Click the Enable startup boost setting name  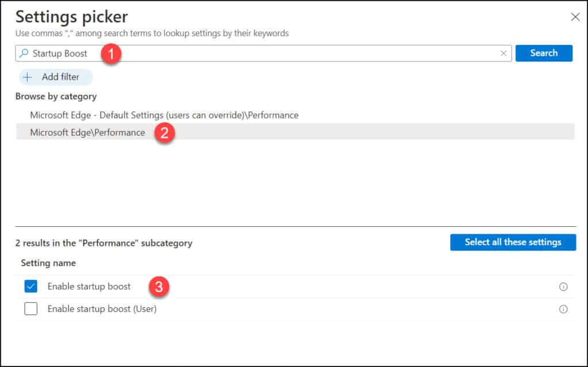(x=89, y=287)
